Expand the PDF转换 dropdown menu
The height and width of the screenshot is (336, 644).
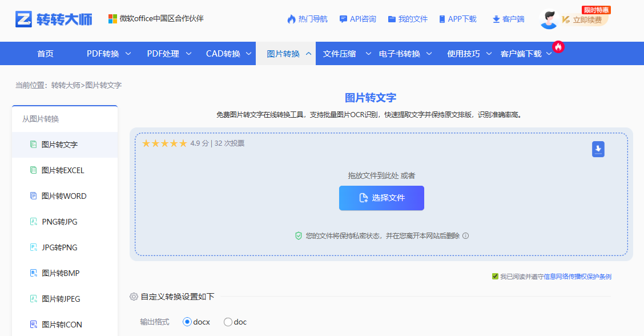tap(108, 53)
